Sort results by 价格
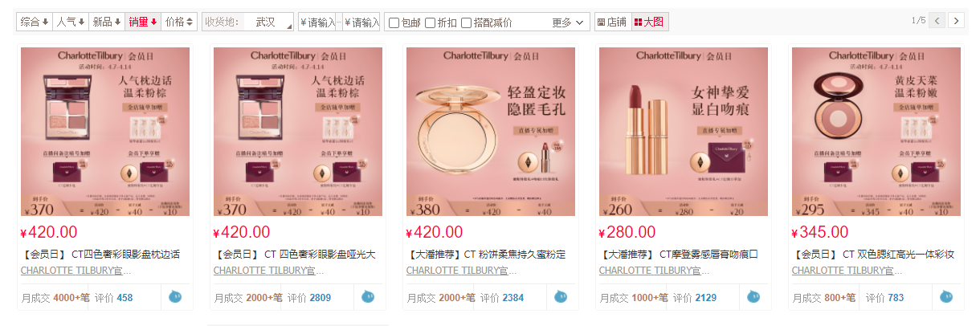Viewport: 980px width, 326px height. click(x=178, y=22)
